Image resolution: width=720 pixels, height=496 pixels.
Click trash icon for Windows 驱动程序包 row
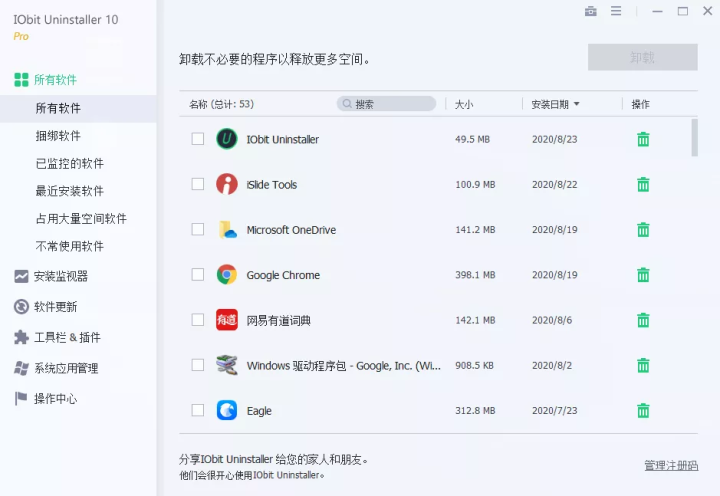pos(643,365)
